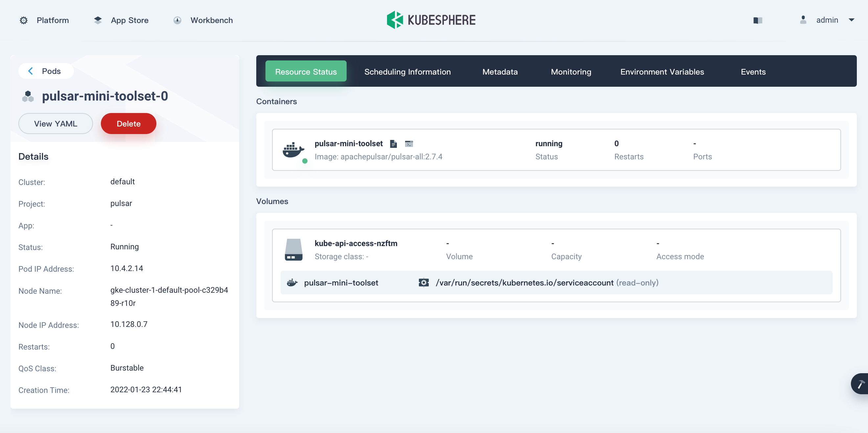Switch to the Monitoring tab
The height and width of the screenshot is (433, 868).
tap(571, 71)
